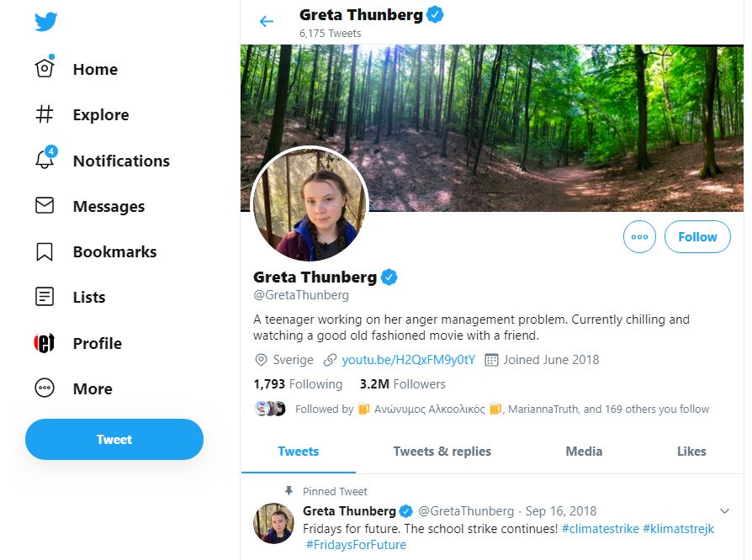Switch to the Media tab
The width and height of the screenshot is (752, 560).
pos(584,452)
